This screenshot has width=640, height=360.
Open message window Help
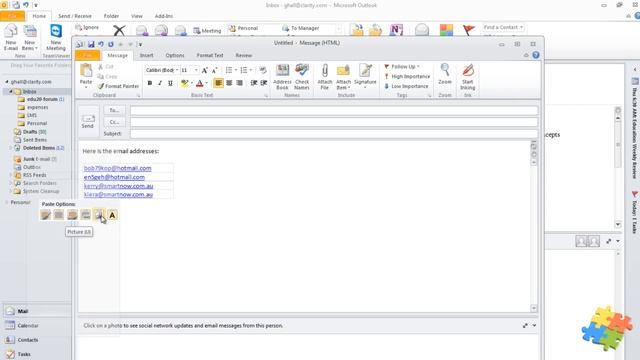[x=536, y=55]
